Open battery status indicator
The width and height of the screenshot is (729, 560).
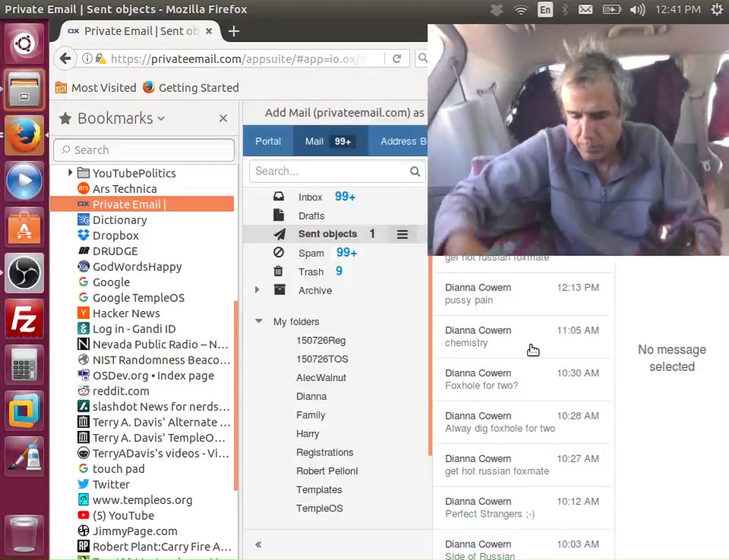[611, 9]
